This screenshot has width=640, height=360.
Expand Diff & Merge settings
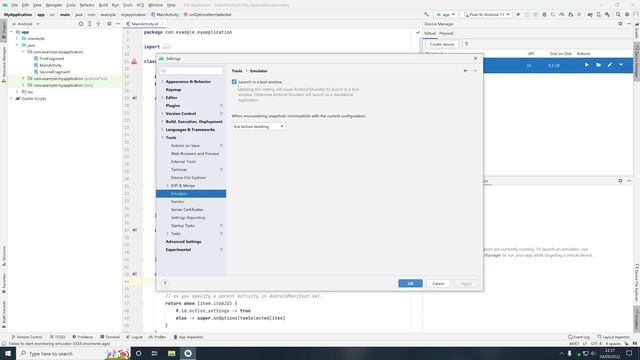click(x=168, y=186)
